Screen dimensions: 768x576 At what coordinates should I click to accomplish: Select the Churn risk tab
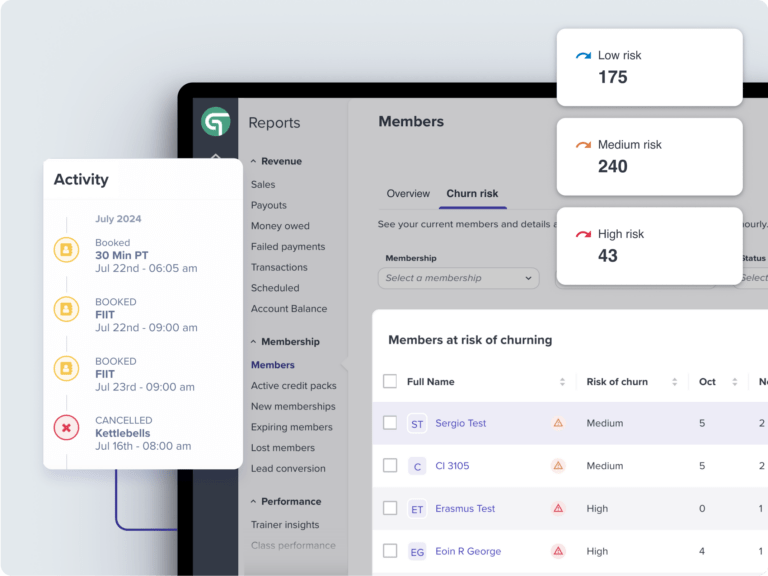pos(472,193)
